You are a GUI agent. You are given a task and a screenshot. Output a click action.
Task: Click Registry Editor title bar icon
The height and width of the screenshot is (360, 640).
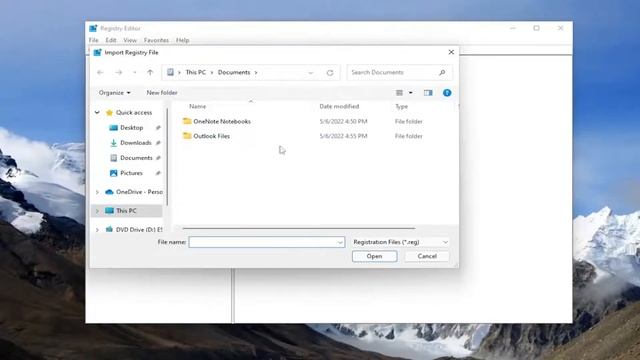93,28
